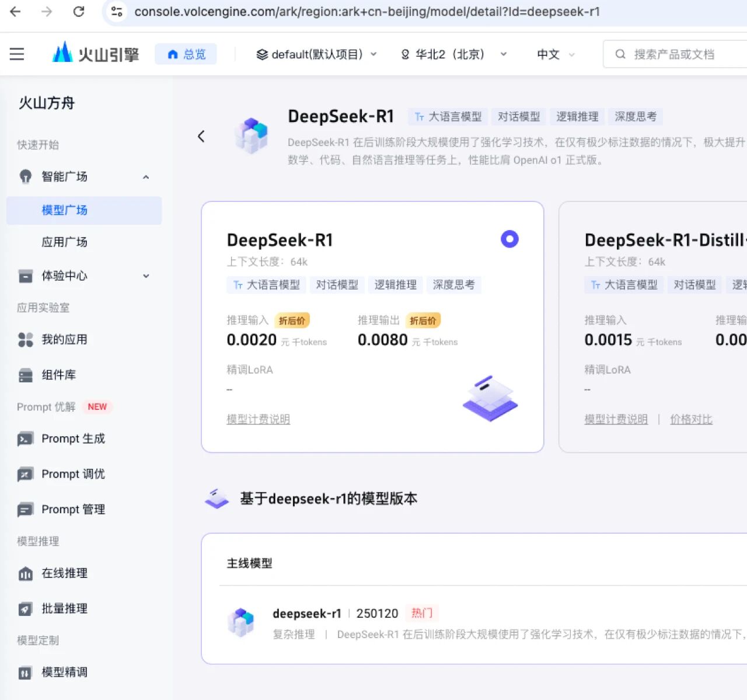Select 模型广场 in the sidebar
The image size is (747, 700).
(x=84, y=210)
